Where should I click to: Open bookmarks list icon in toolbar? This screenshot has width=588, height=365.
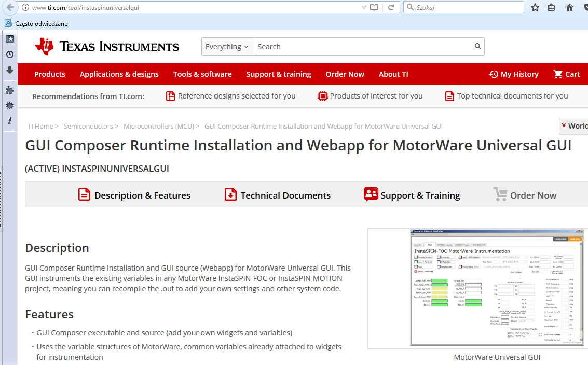pyautogui.click(x=551, y=7)
